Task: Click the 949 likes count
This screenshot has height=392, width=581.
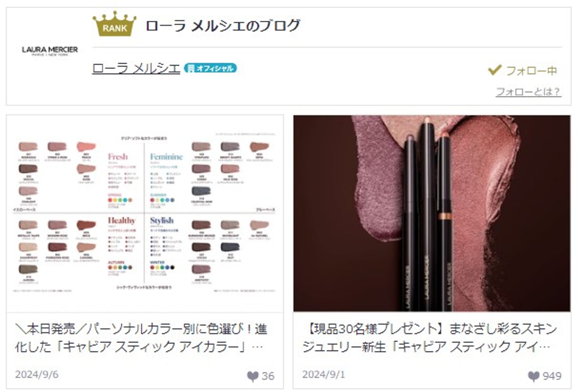Action: pos(552,376)
